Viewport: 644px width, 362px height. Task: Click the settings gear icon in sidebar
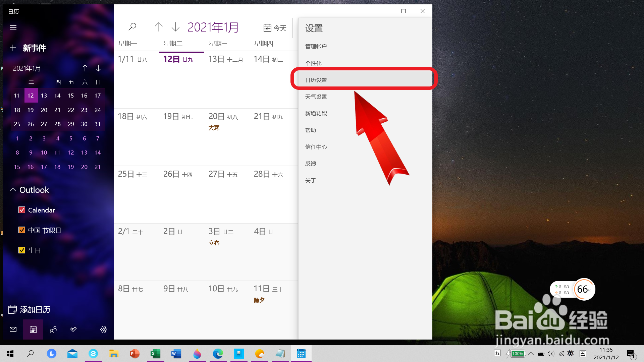pos(104,329)
